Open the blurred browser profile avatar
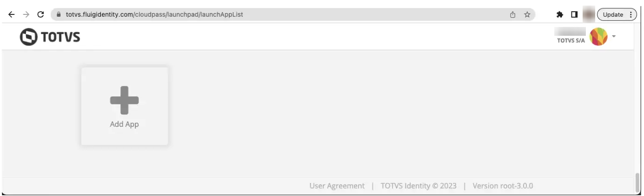This screenshot has height=196, width=644. point(589,14)
